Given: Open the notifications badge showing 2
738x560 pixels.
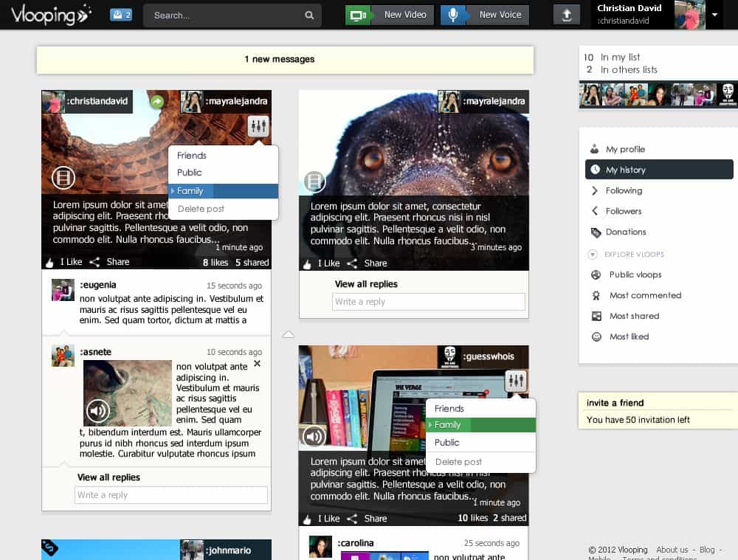Looking at the screenshot, I should tap(121, 15).
